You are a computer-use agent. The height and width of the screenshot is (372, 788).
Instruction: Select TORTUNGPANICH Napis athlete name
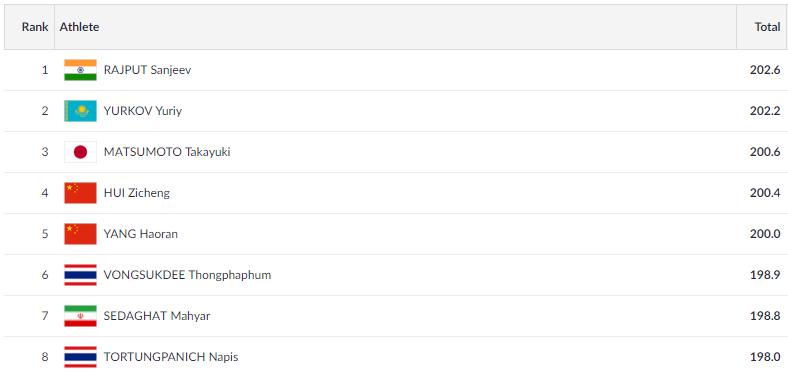(171, 357)
